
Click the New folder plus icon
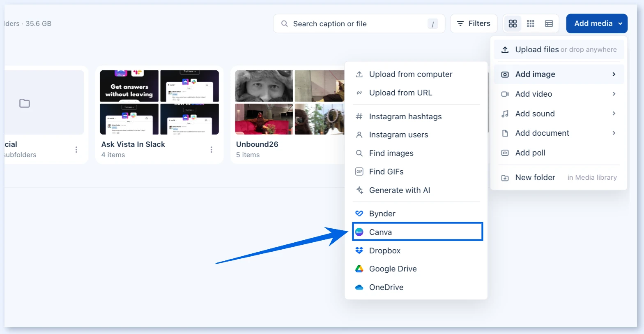505,178
